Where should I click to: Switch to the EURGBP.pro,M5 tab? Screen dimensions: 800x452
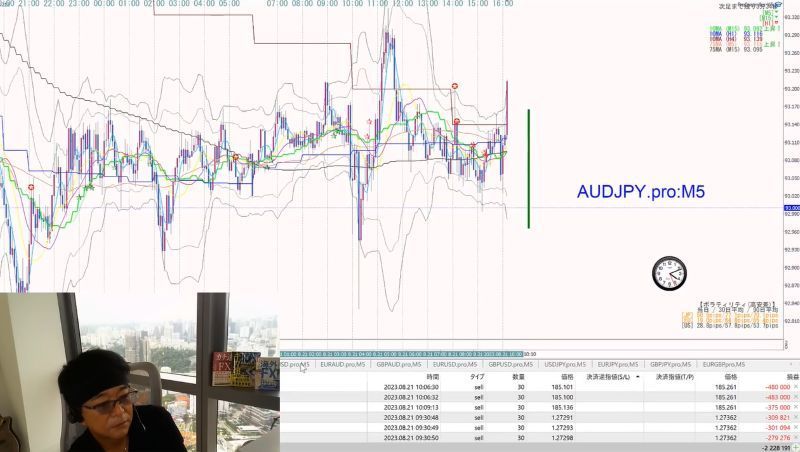click(x=723, y=364)
